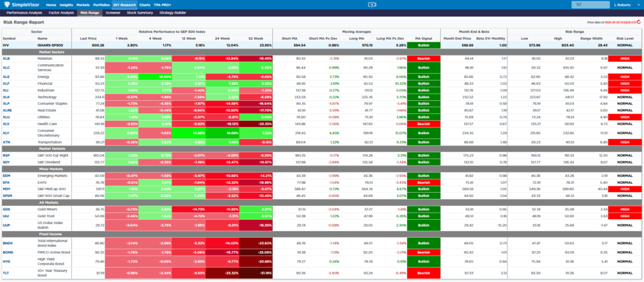The image size is (644, 282).
Task: Click the Market Variants section header
Action: [x=51, y=149]
